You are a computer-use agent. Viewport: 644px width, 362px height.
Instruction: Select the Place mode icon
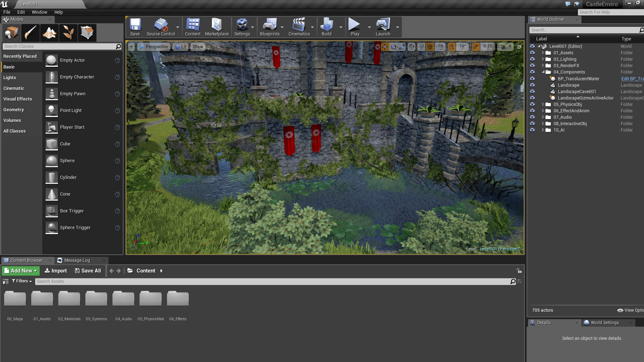coord(12,33)
